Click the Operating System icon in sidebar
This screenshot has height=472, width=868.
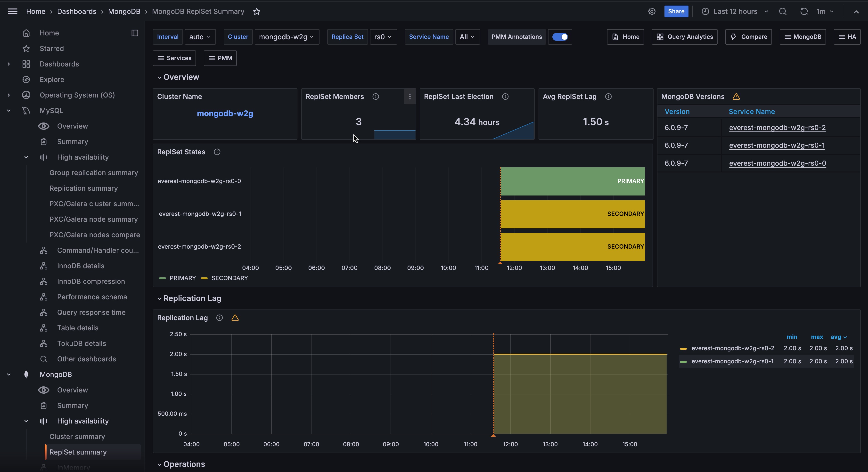click(26, 95)
